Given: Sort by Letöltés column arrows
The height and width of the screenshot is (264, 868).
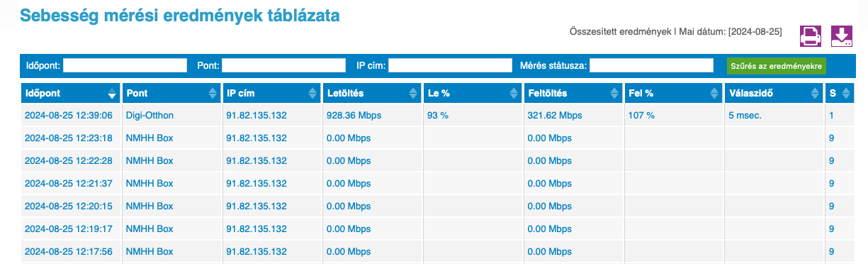Looking at the screenshot, I should click(414, 94).
